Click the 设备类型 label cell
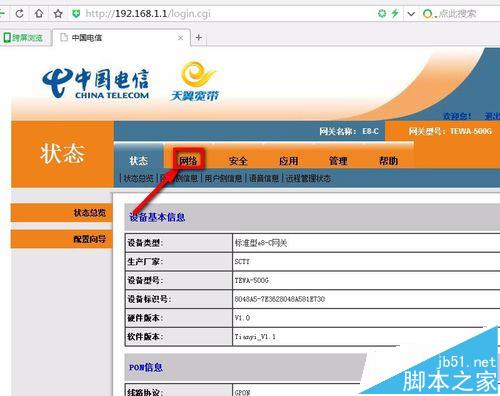 tap(178, 243)
